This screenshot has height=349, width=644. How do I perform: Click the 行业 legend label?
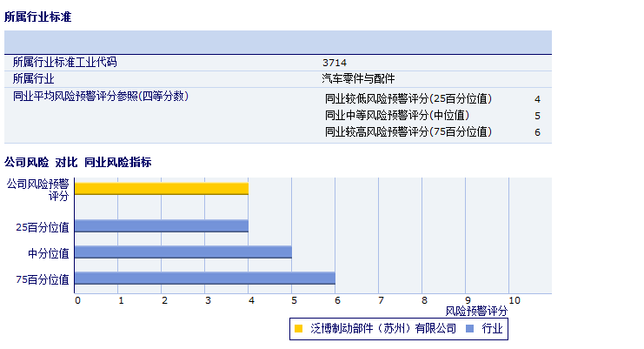[x=492, y=329]
